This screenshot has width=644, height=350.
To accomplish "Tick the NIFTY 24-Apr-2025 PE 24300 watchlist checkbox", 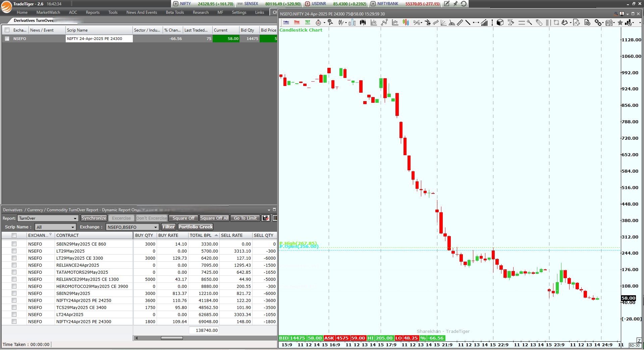I will click(7, 39).
